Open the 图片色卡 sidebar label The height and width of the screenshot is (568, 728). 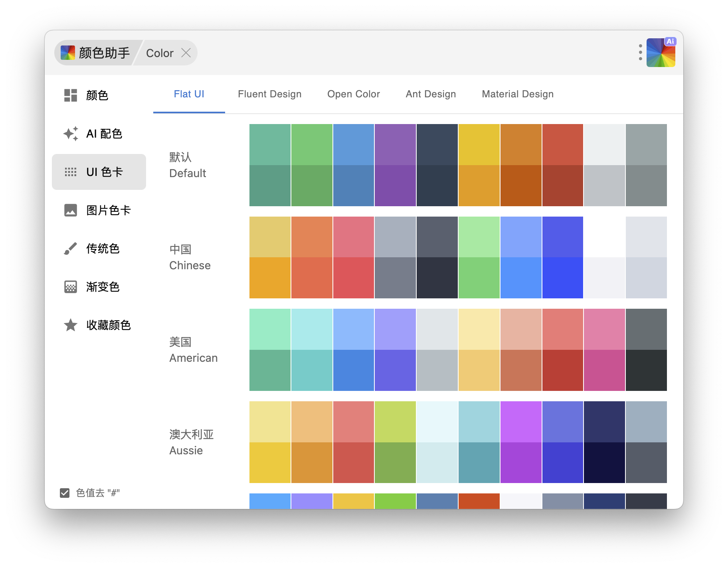tap(109, 210)
